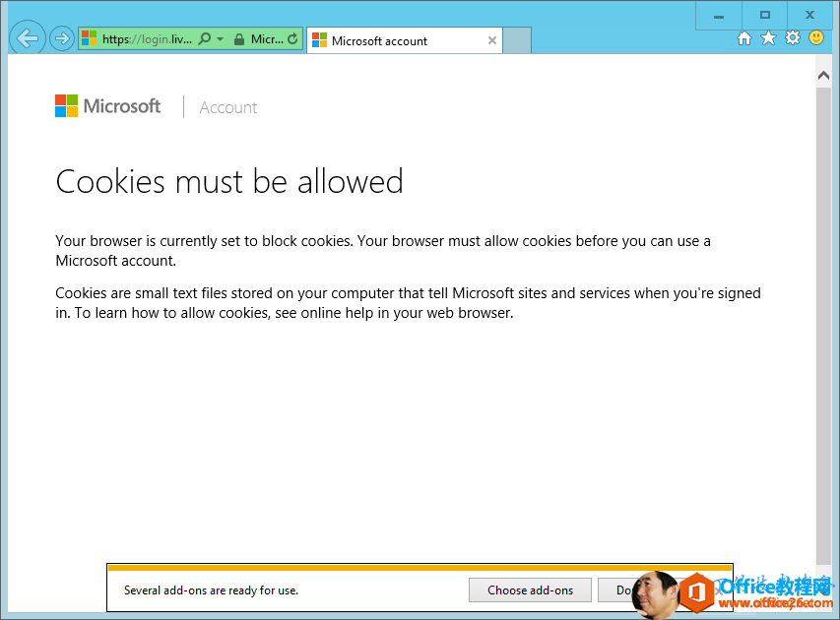The width and height of the screenshot is (840, 620).
Task: Click the Microsoft logo link on the page
Action: coord(107,106)
